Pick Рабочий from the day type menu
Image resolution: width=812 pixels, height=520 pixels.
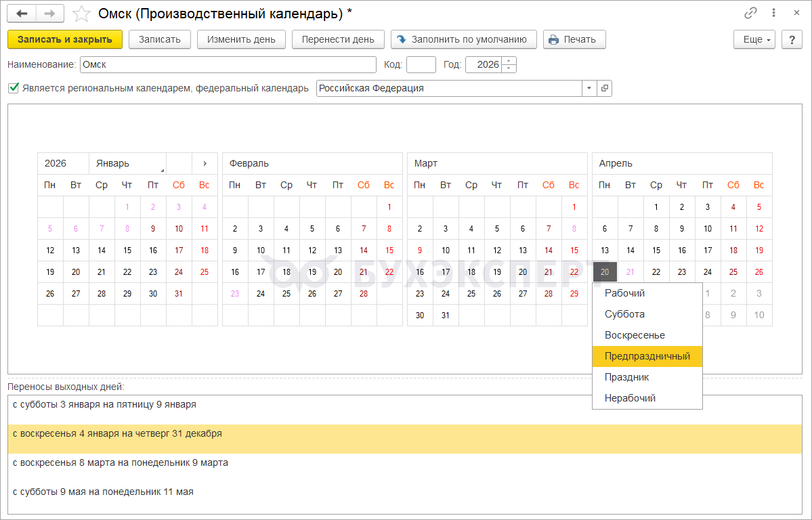click(x=624, y=293)
